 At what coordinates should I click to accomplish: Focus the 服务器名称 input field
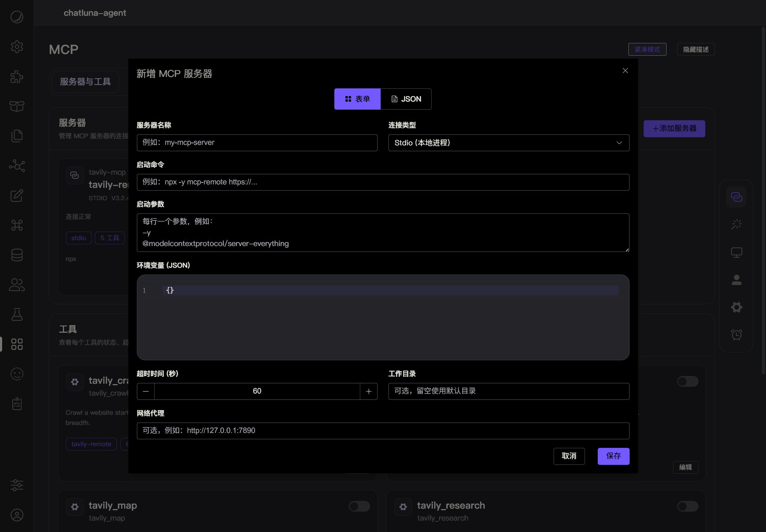tap(257, 143)
